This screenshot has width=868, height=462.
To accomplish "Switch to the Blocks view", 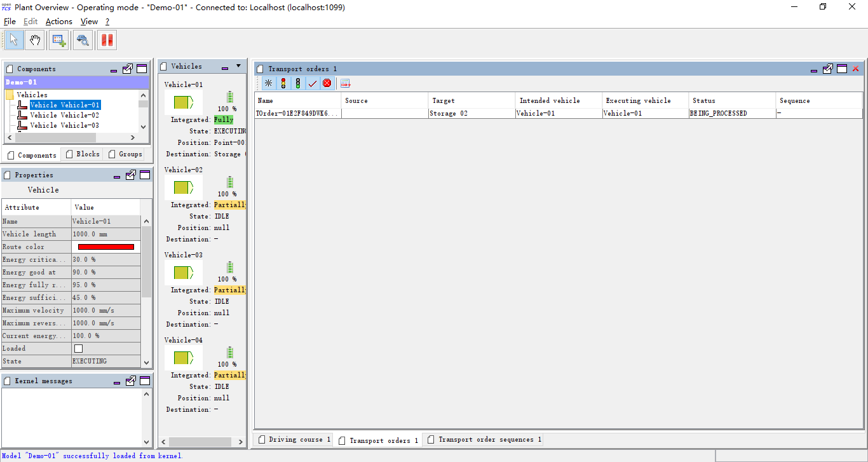I will coord(84,154).
